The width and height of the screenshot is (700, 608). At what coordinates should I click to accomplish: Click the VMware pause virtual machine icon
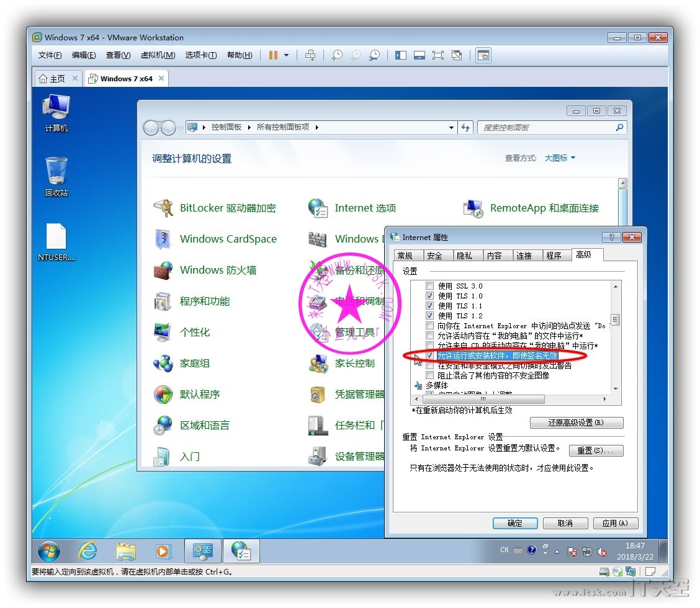[273, 55]
